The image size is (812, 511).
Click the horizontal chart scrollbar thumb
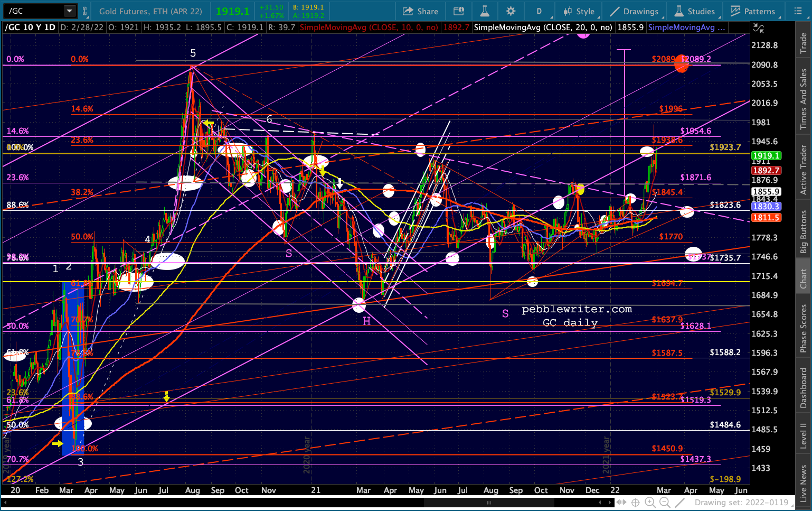[489, 503]
